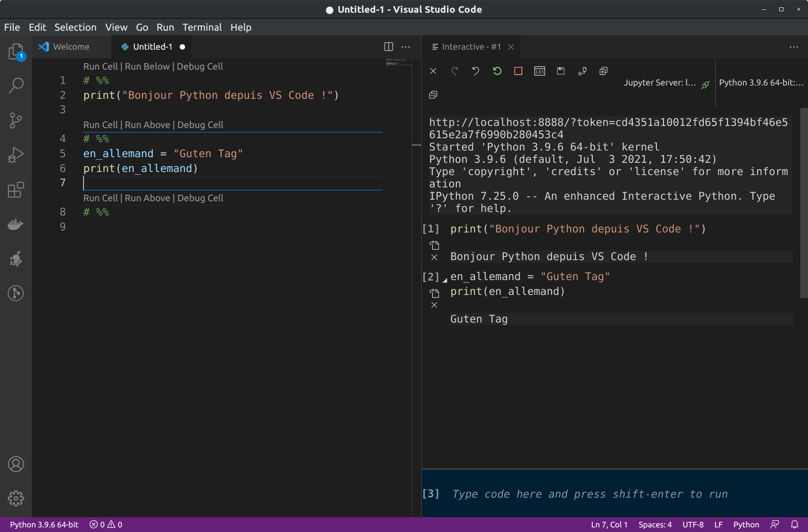Open the View menu
Image resolution: width=808 pixels, height=532 pixels.
(116, 27)
